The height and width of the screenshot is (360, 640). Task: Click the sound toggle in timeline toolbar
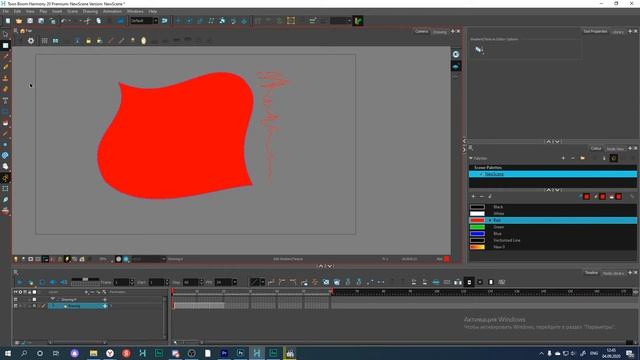(53, 282)
